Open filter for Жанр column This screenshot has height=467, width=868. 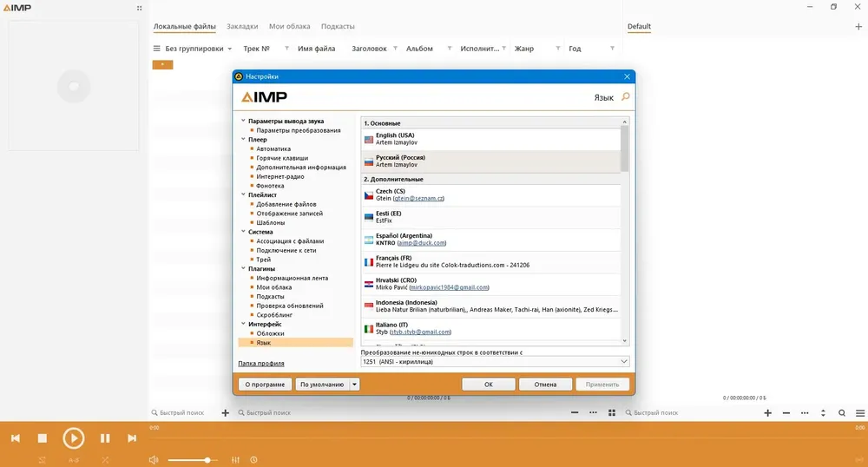[558, 49]
